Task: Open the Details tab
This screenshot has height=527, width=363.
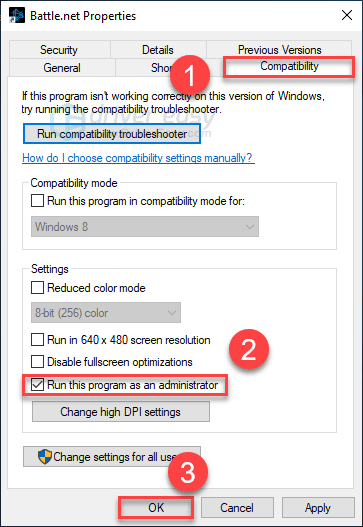Action: click(x=158, y=50)
